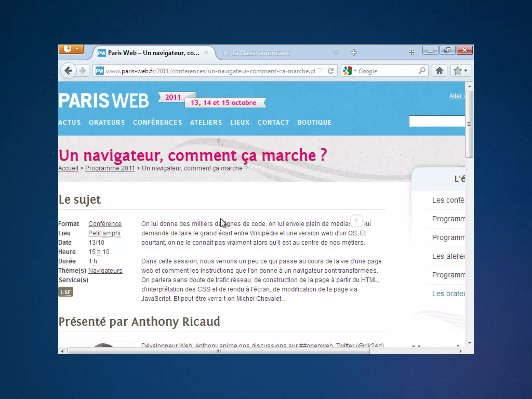532x399 pixels.
Task: Click the search magnifier icon
Action: (422, 71)
